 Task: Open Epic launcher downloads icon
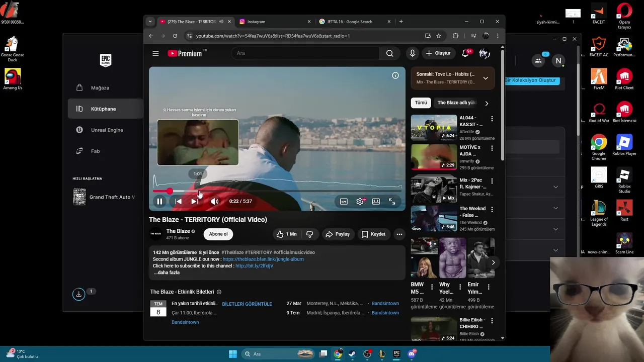78,294
